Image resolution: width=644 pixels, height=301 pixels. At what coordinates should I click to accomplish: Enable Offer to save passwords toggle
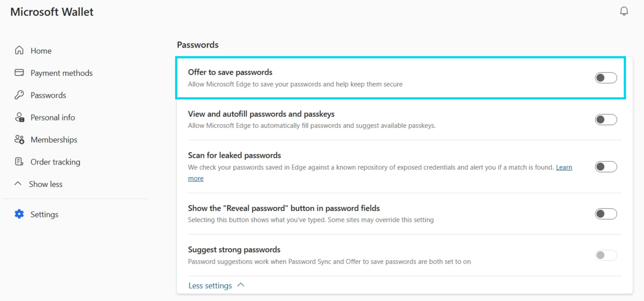(x=606, y=78)
